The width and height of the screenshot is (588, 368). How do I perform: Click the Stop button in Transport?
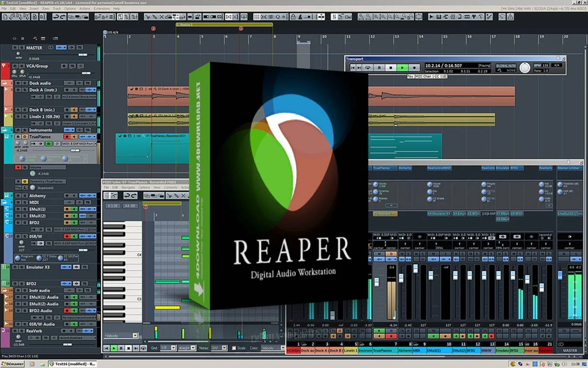[x=391, y=68]
